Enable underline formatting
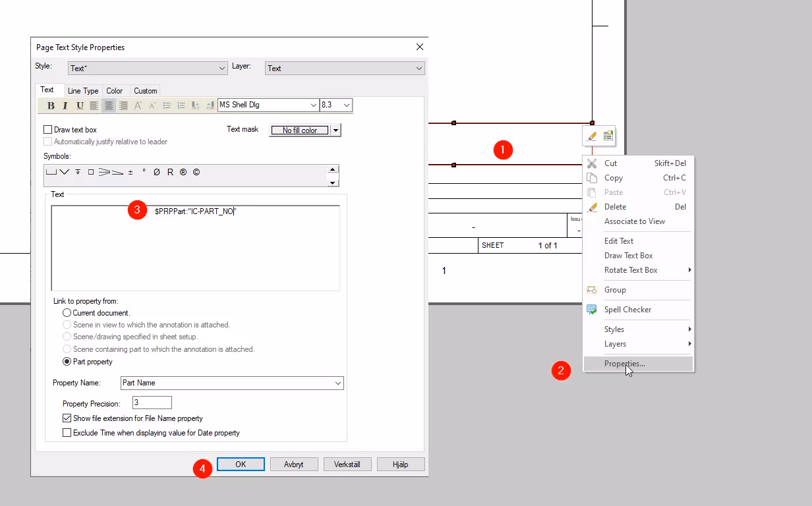Screen dimensions: 812x506 tap(80, 105)
